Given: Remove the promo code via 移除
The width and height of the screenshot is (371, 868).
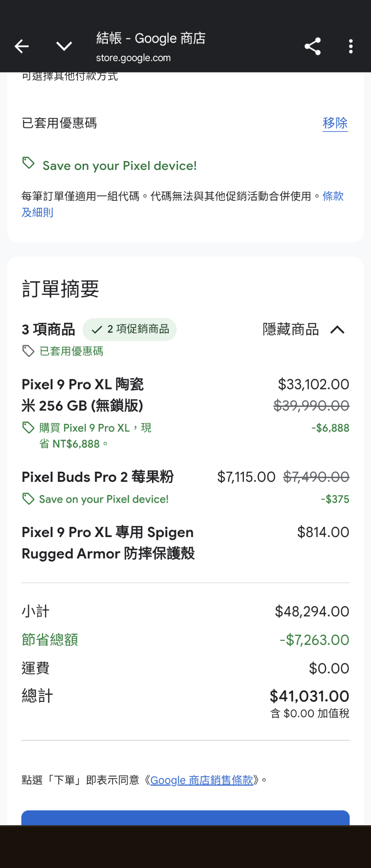Looking at the screenshot, I should (335, 123).
